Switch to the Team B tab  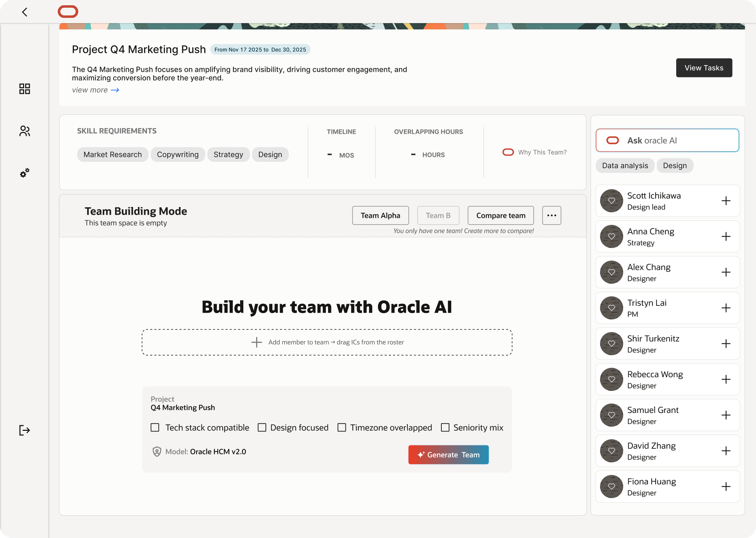click(438, 215)
